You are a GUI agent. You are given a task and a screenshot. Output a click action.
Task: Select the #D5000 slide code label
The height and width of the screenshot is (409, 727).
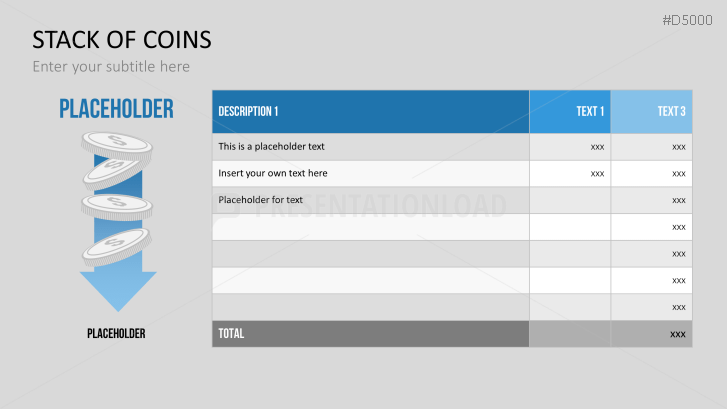[x=689, y=19]
